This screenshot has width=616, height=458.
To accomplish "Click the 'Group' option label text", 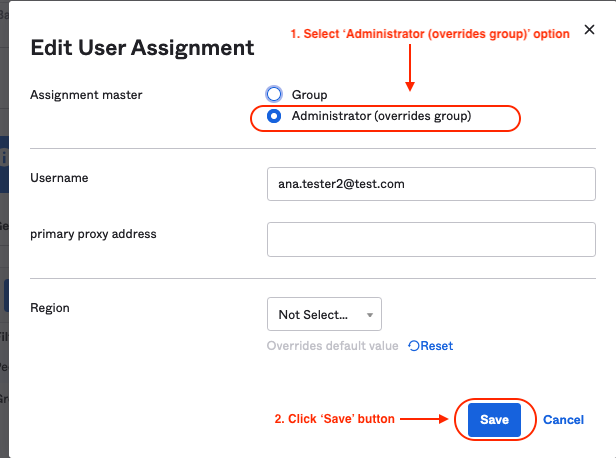I will (x=309, y=95).
